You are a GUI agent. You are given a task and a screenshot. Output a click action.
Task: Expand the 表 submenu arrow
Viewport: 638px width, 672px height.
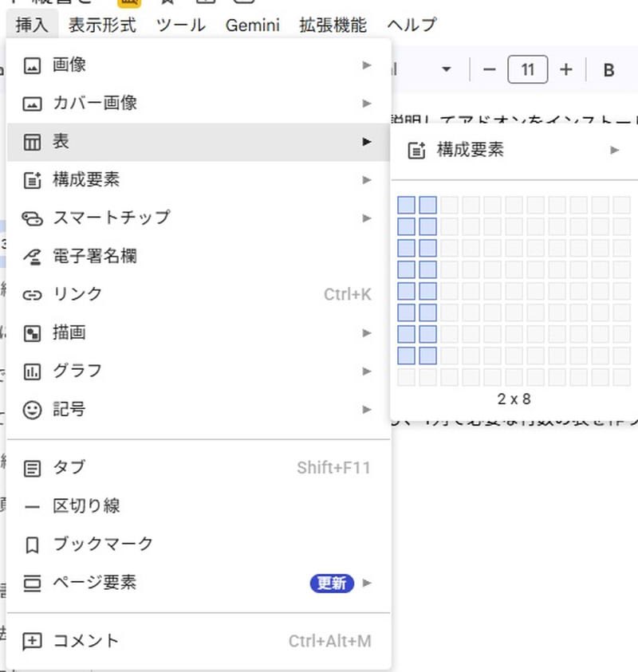(x=367, y=141)
